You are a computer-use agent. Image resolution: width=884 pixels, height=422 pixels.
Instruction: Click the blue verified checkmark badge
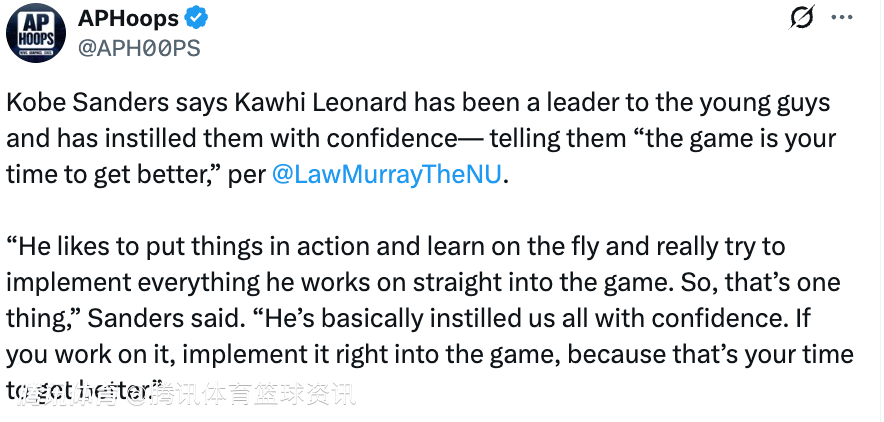coord(197,20)
